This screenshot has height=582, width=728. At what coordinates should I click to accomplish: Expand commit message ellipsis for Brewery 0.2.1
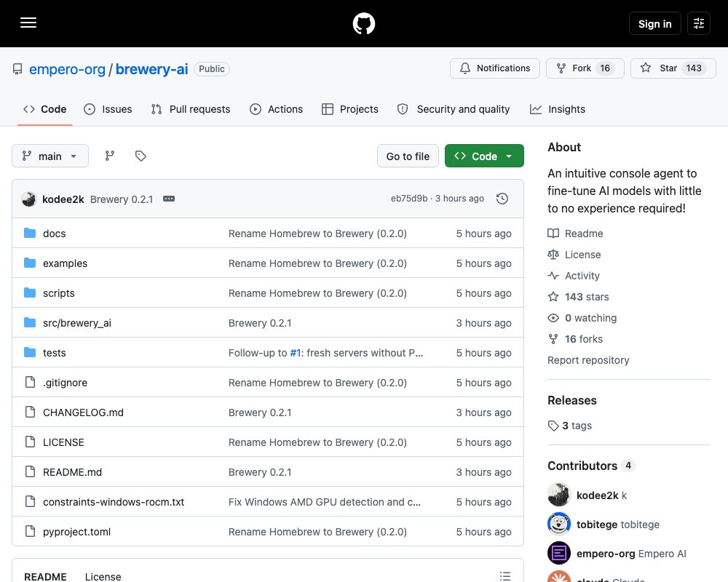169,199
